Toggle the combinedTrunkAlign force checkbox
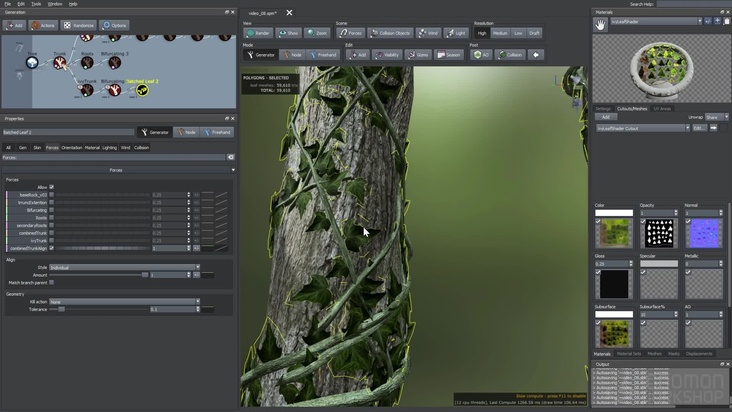732x412 pixels. (x=52, y=247)
